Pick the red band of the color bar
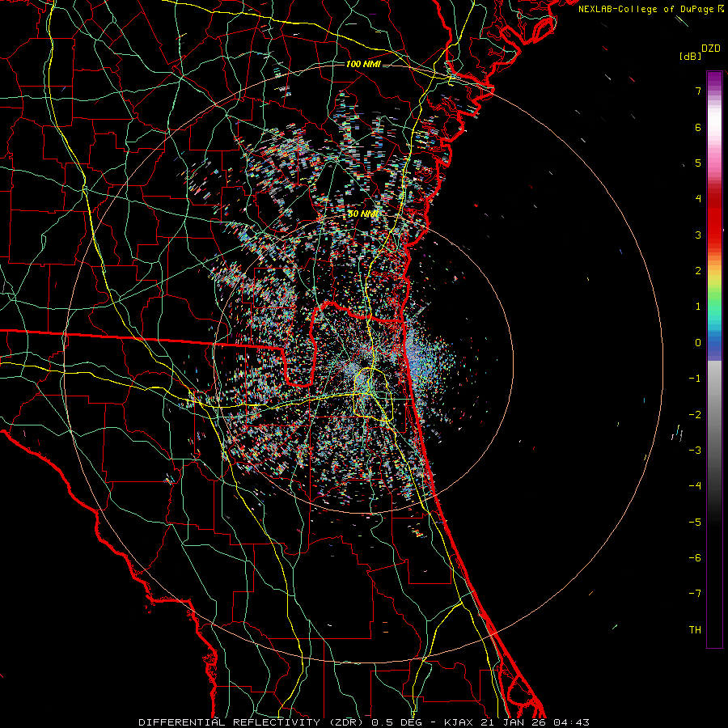This screenshot has height=728, width=728. tap(714, 218)
